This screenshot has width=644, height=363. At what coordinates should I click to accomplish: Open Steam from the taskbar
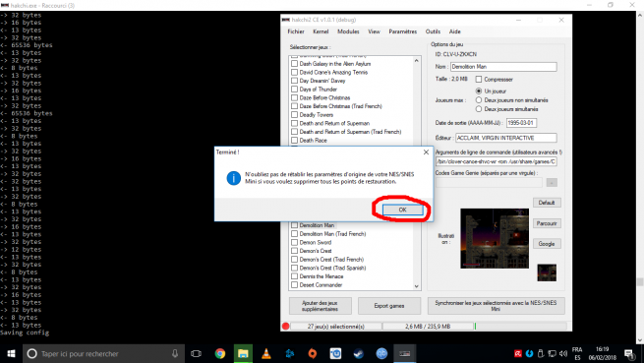359,353
